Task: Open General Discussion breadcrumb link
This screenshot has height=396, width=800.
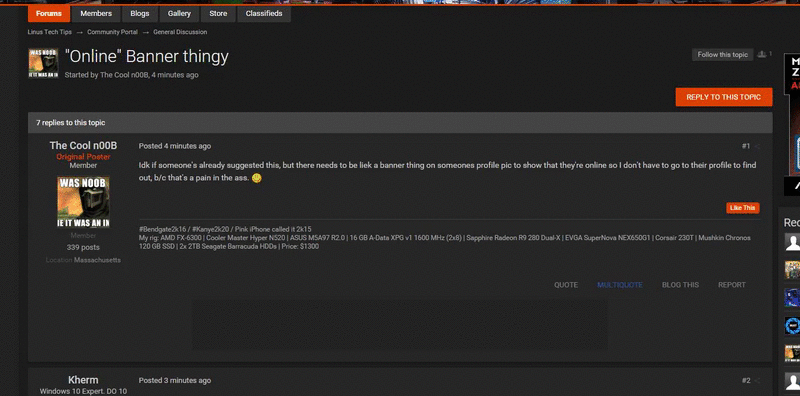Action: click(180, 32)
